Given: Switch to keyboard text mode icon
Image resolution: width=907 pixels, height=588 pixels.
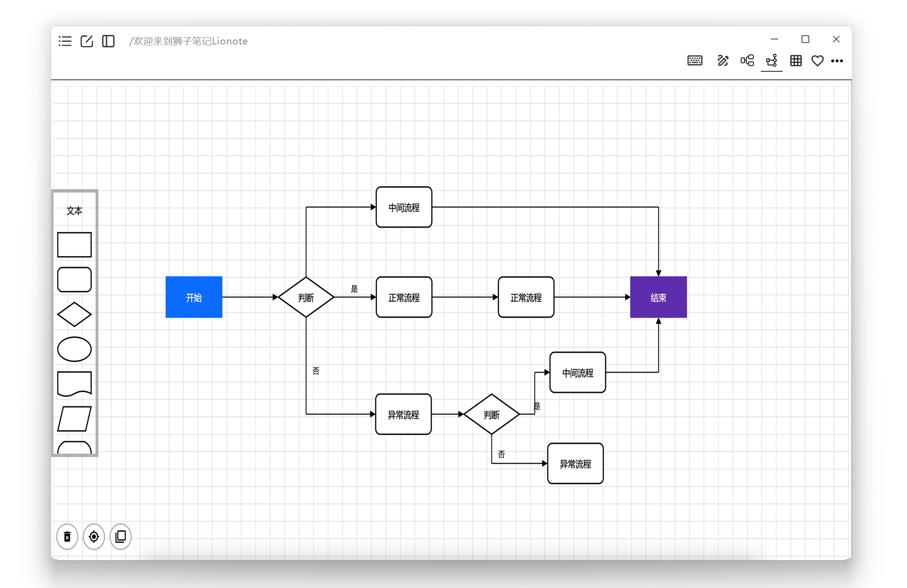Looking at the screenshot, I should tap(695, 61).
